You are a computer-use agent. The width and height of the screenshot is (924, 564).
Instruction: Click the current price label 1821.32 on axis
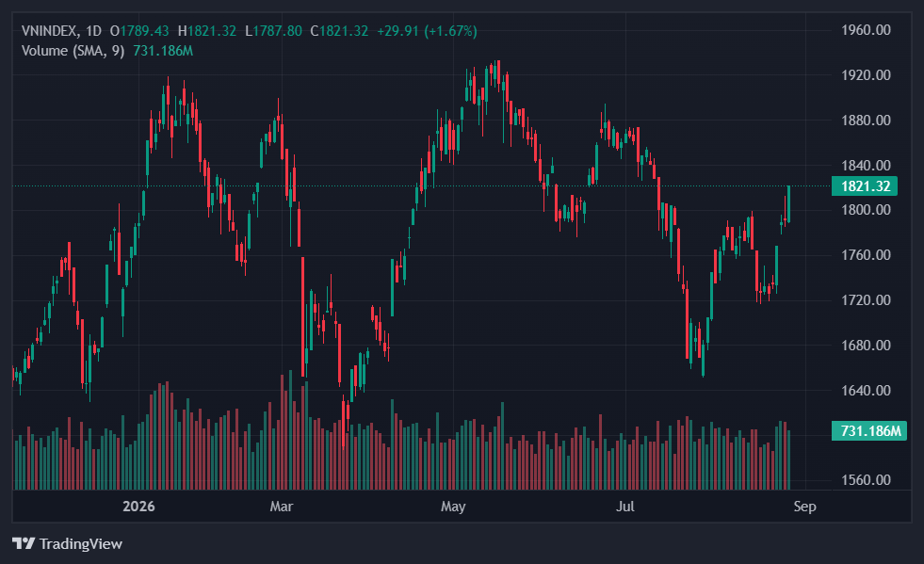pos(865,186)
